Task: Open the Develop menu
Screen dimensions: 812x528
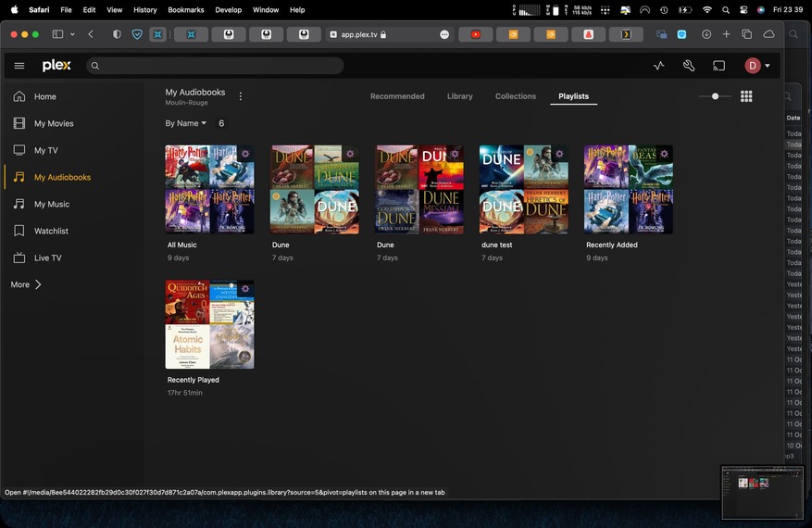Action: pyautogui.click(x=229, y=10)
